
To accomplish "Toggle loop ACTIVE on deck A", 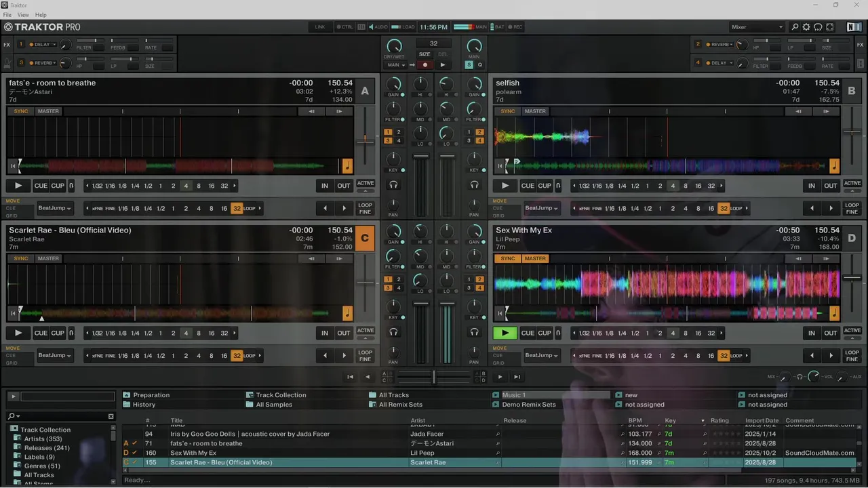I will 366,184.
